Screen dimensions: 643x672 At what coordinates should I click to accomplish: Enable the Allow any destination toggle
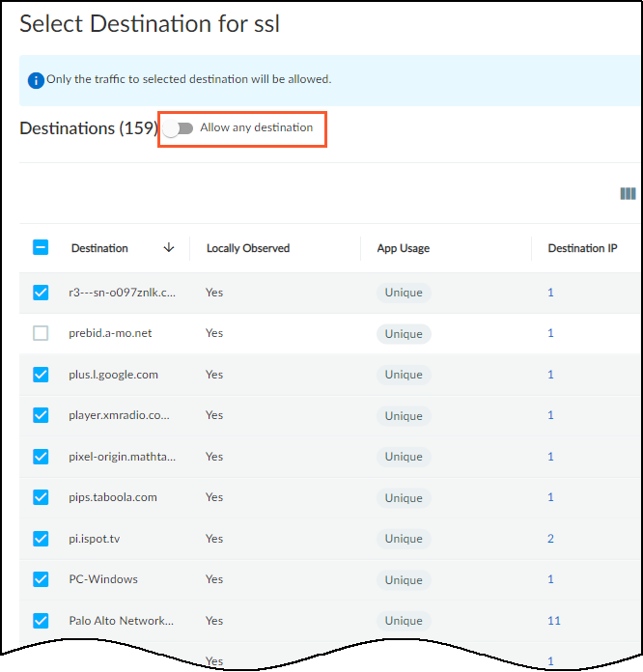point(179,128)
